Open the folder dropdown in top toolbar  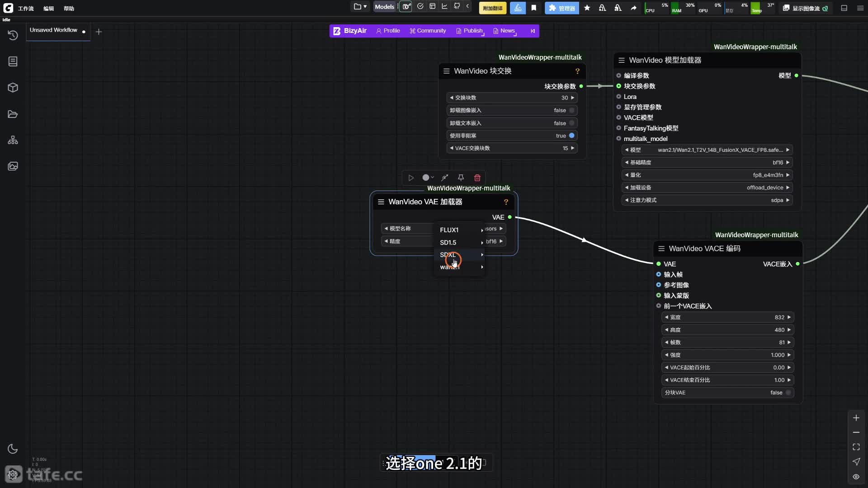pos(360,6)
